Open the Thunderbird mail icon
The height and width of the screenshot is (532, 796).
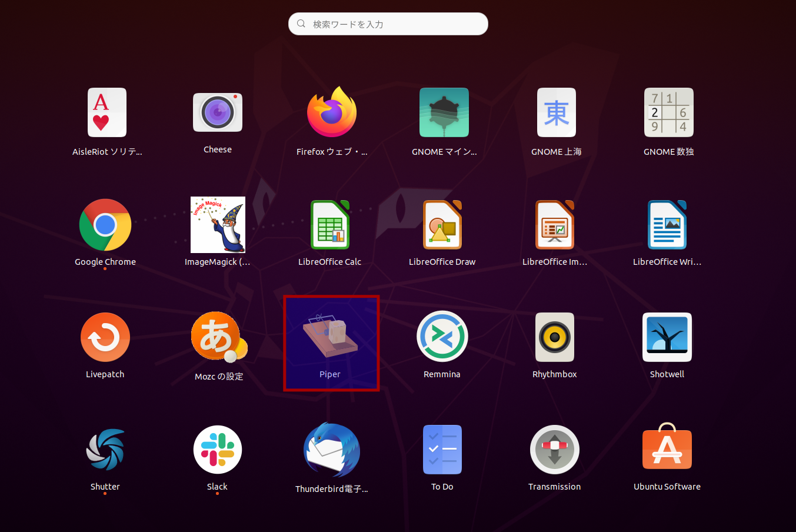332,450
